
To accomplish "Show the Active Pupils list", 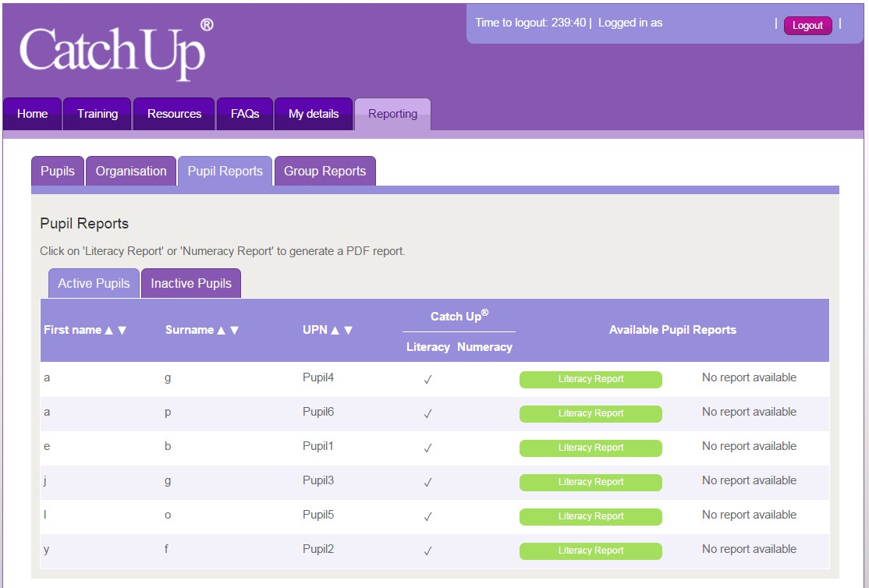I will point(94,283).
